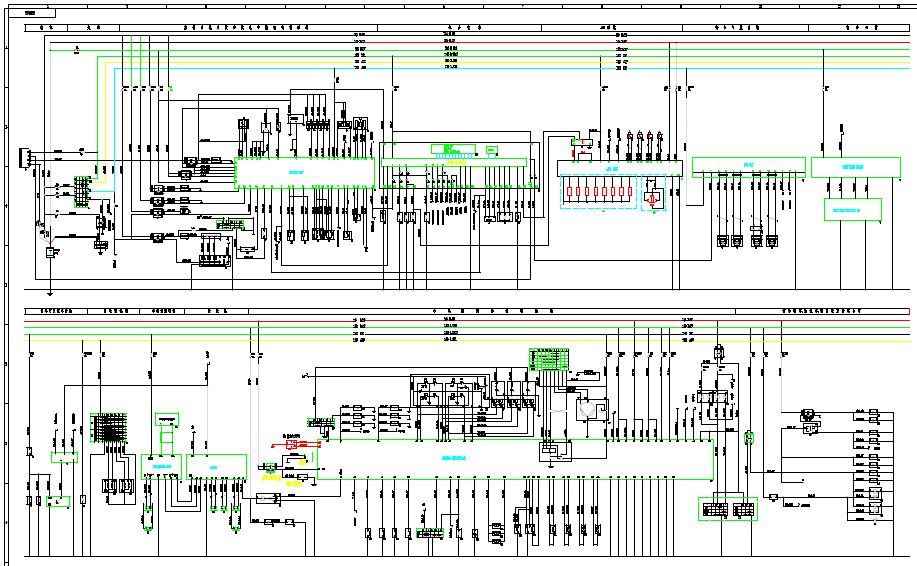Click the title block box in top-left corner

pos(32,14)
